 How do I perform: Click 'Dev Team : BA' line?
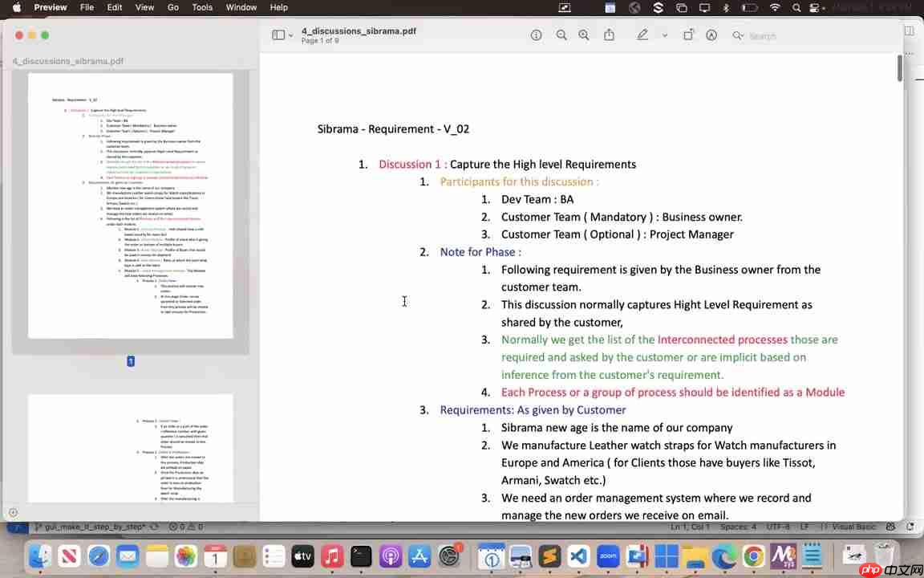click(x=537, y=199)
